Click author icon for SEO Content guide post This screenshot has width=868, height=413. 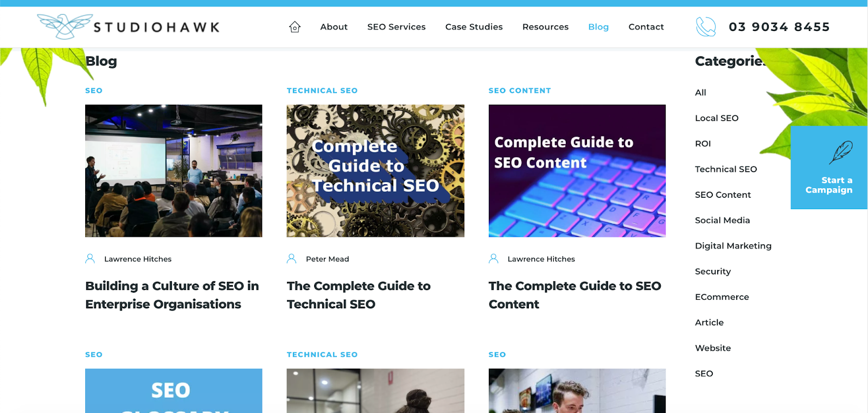point(493,259)
